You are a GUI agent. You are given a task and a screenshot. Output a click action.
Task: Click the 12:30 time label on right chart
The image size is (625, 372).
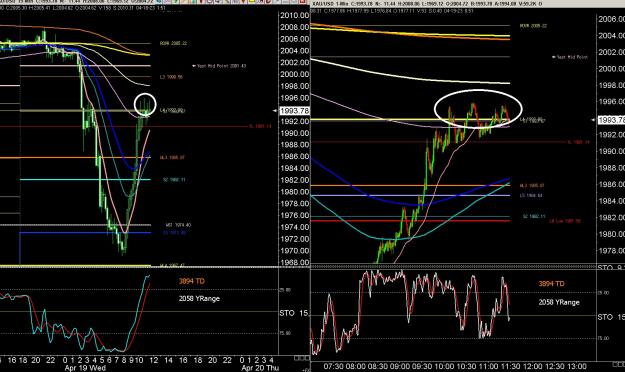(x=554, y=366)
